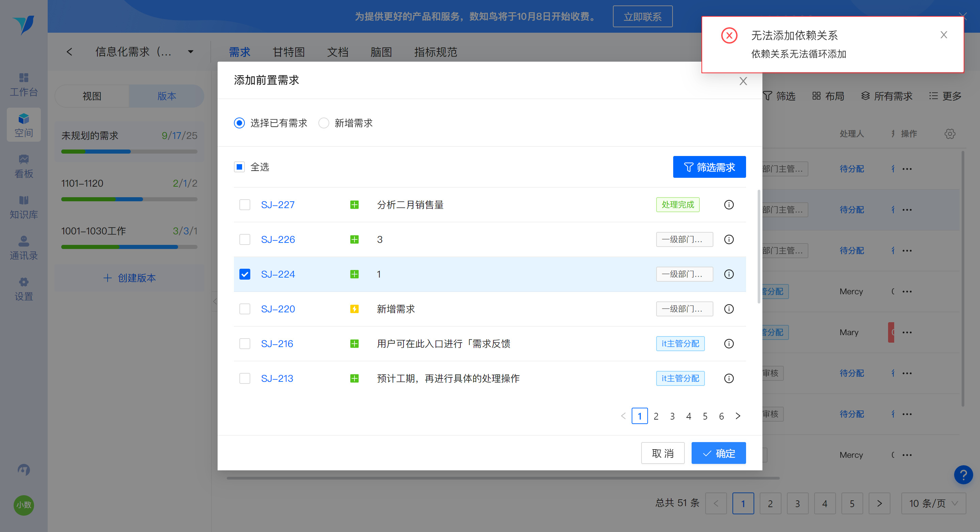Toggle the 全选 select-all checkbox
This screenshot has height=532, width=980.
pyautogui.click(x=239, y=167)
